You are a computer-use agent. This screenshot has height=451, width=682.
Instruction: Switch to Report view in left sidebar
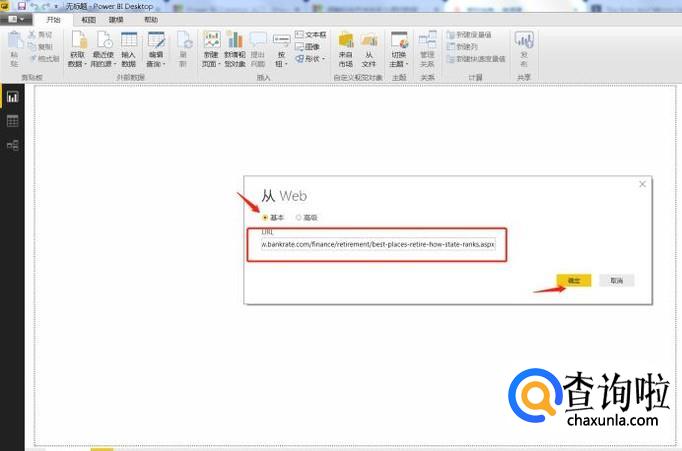[12, 97]
